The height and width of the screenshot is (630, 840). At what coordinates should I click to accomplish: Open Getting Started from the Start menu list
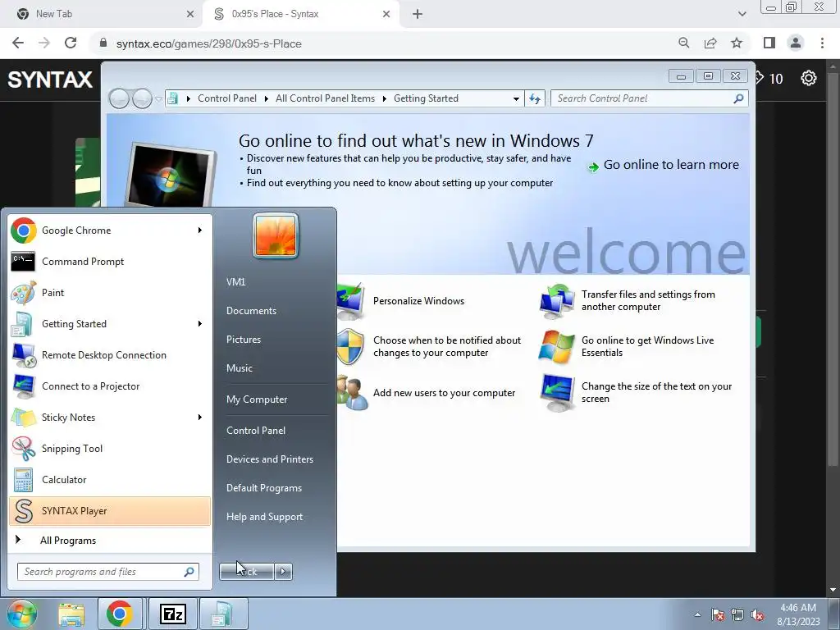[x=110, y=323]
